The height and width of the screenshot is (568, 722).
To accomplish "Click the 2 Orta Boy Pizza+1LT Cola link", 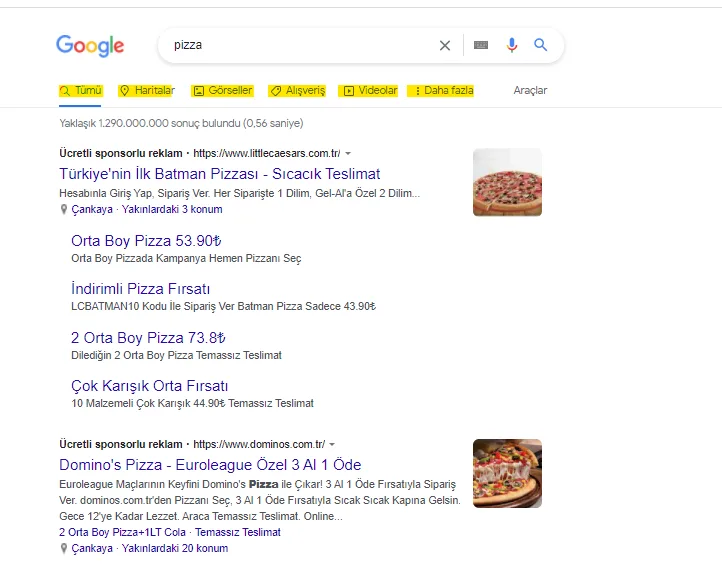I will (122, 533).
